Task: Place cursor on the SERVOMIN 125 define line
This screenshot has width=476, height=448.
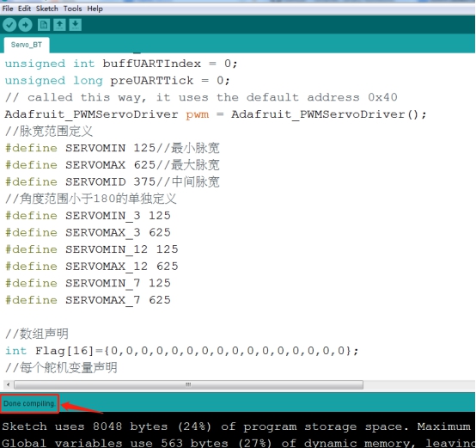Action: [113, 148]
